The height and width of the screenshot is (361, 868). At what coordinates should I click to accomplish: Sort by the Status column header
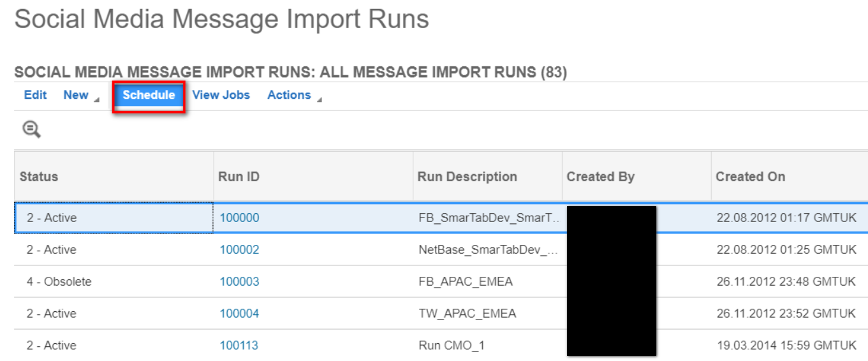[x=39, y=177]
